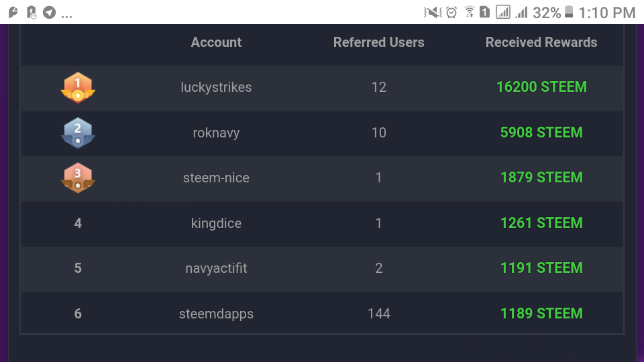Tap the Telegram notification icon

point(49,12)
